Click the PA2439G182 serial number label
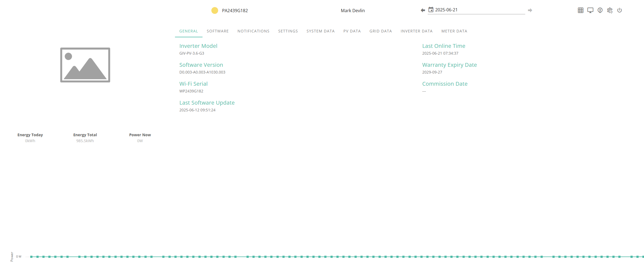 [235, 11]
